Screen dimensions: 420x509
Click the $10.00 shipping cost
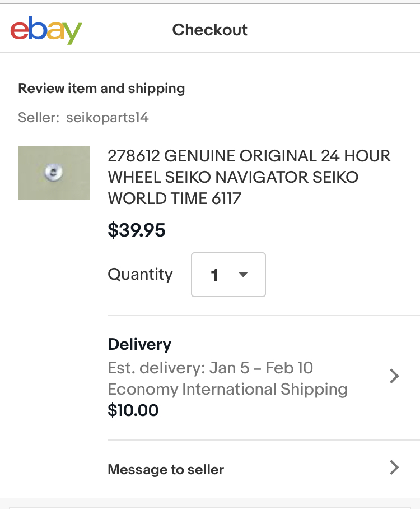(133, 410)
